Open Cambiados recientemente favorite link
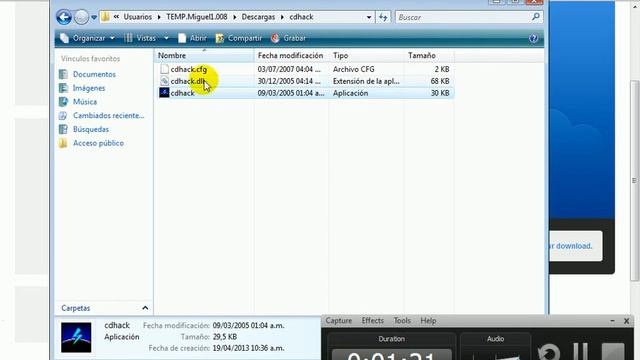The width and height of the screenshot is (640, 360). pyautogui.click(x=109, y=116)
